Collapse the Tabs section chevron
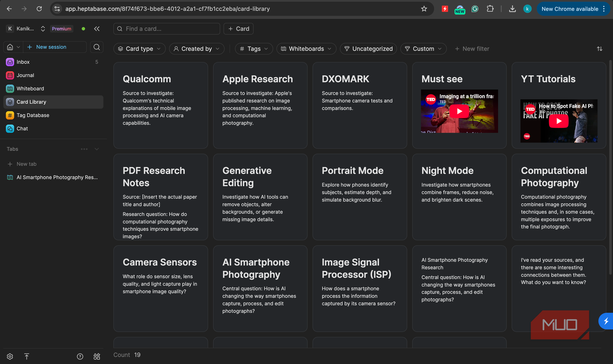Image resolution: width=613 pixels, height=364 pixels. (97, 149)
